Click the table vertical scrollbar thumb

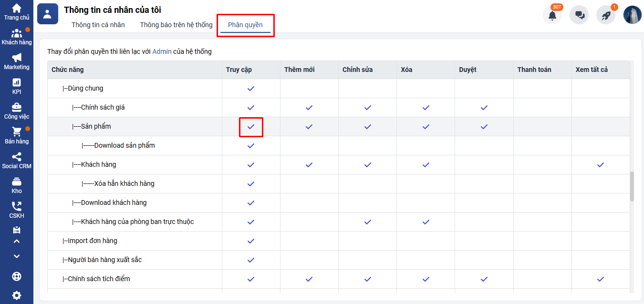click(x=632, y=187)
